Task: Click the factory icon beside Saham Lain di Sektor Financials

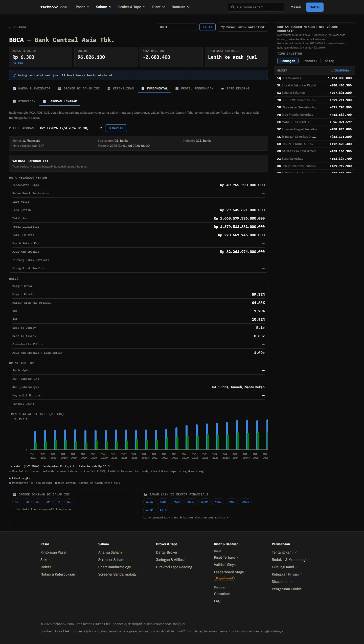Action: pyautogui.click(x=145, y=494)
